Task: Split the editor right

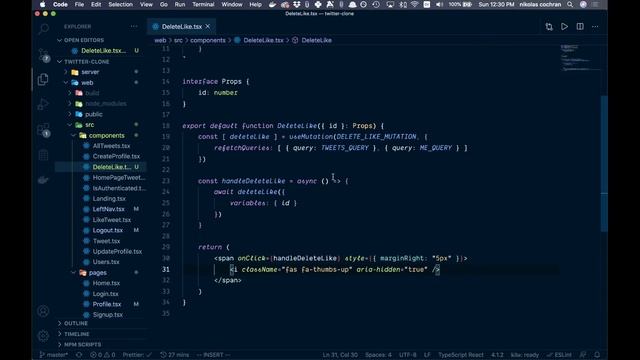Action: [580, 27]
